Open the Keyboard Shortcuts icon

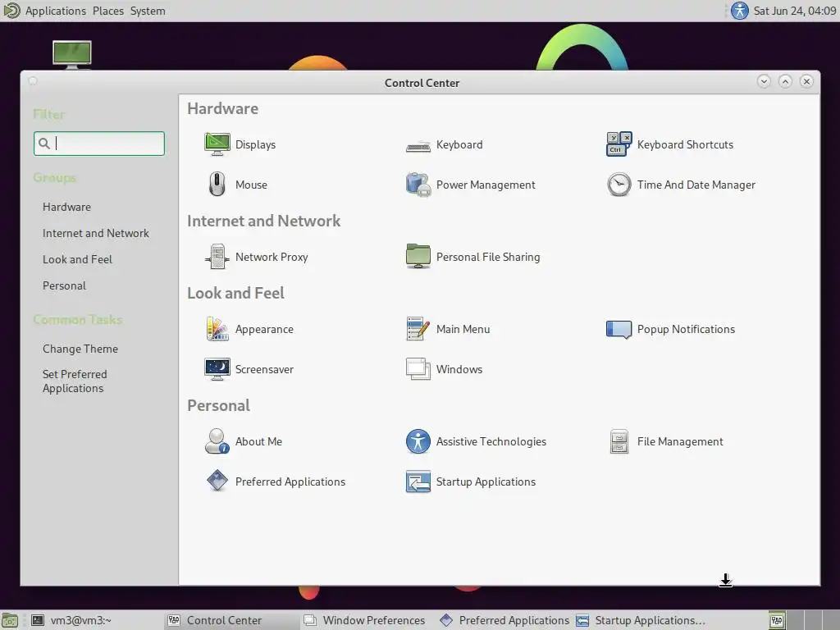click(x=619, y=144)
